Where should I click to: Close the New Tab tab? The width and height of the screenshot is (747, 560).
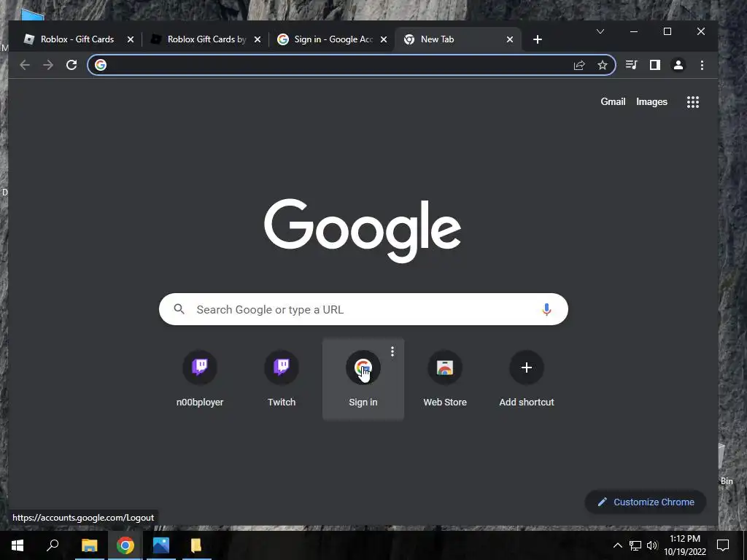pyautogui.click(x=510, y=39)
